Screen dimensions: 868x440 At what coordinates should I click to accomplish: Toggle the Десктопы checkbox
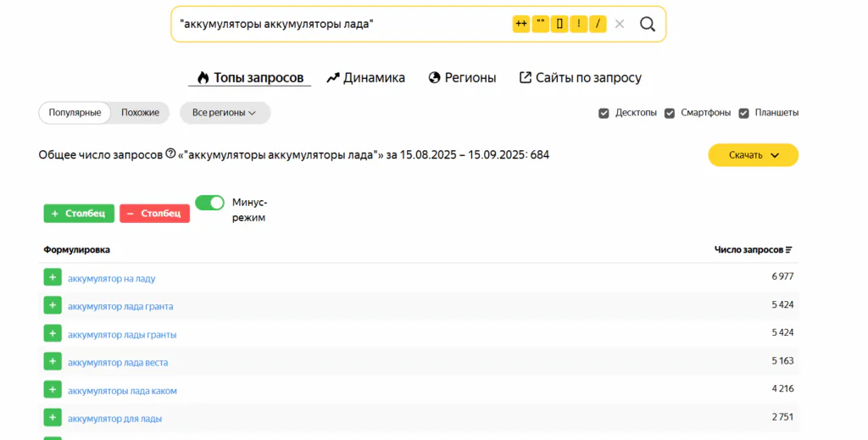604,113
